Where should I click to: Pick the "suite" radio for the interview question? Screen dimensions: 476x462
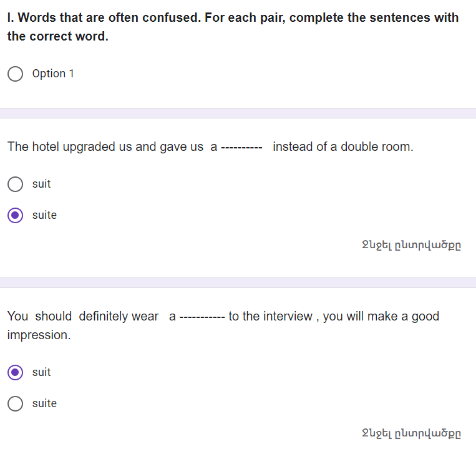tap(16, 403)
